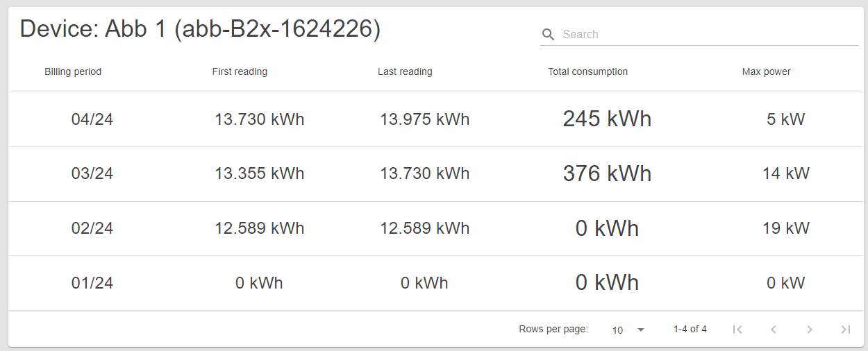Sort by Last reading column header

[x=405, y=71]
